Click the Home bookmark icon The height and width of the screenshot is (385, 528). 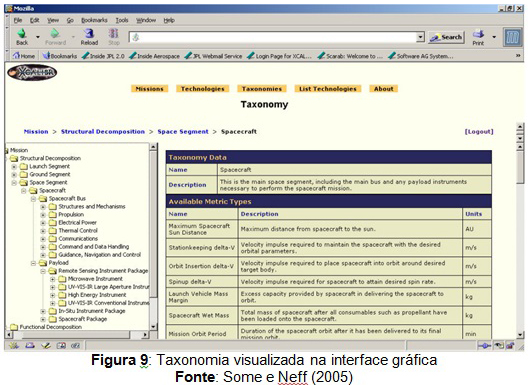pos(16,56)
